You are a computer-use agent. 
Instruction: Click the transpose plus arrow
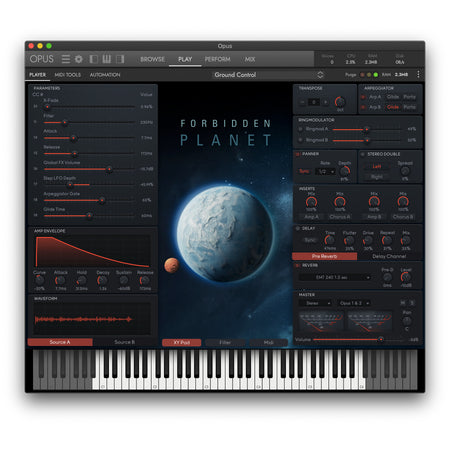point(325,102)
